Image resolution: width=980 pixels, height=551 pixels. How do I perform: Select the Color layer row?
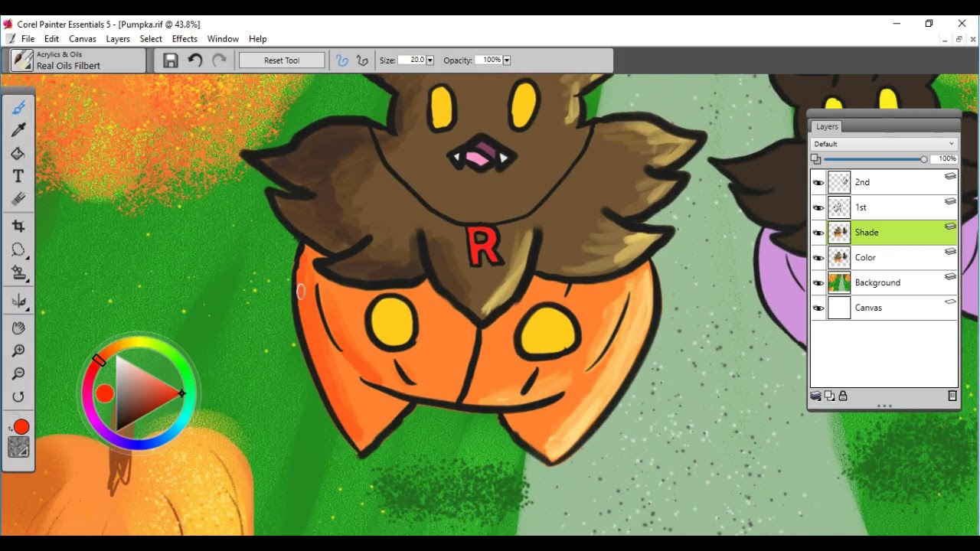(x=884, y=258)
